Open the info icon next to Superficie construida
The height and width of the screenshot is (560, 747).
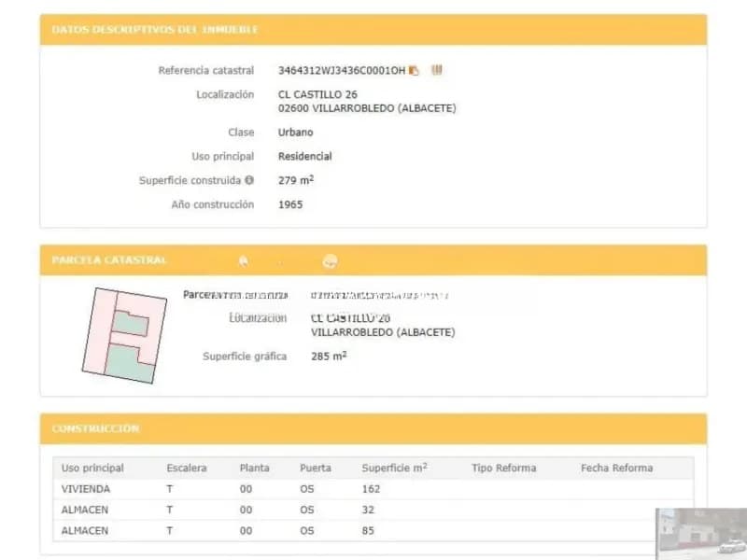click(x=249, y=180)
